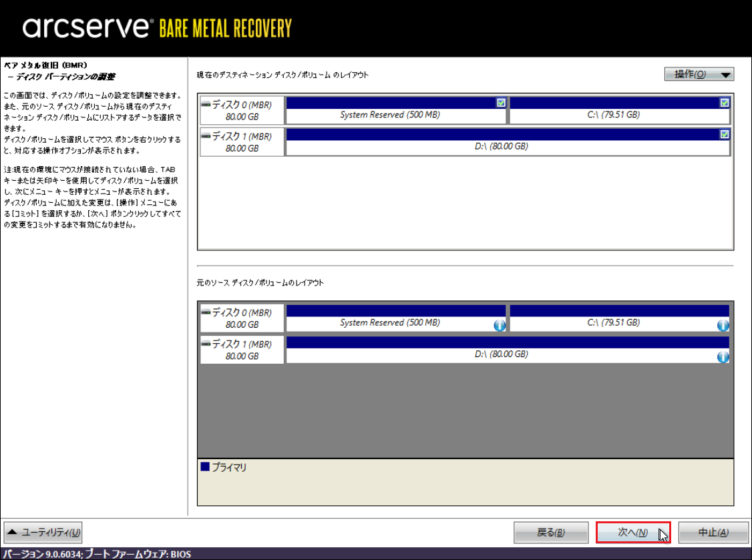Select source Disk 1 (MBR) disk icon
Screen dimensions: 752x560
(206, 344)
